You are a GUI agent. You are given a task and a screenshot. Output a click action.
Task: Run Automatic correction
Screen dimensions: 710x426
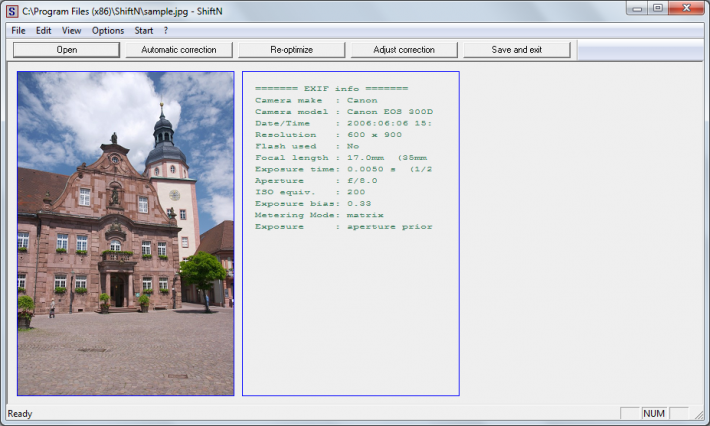(x=179, y=50)
